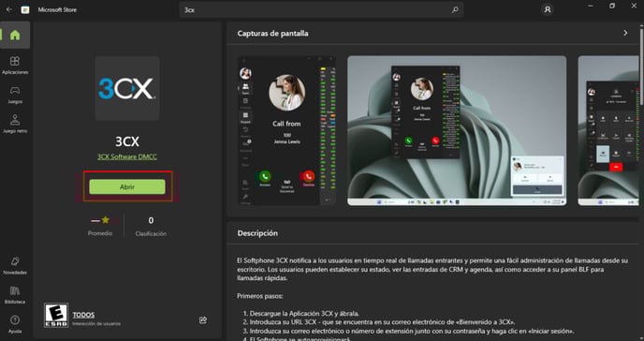The height and width of the screenshot is (341, 644).
Task: Open Novedades in the sidebar
Action: click(x=15, y=266)
